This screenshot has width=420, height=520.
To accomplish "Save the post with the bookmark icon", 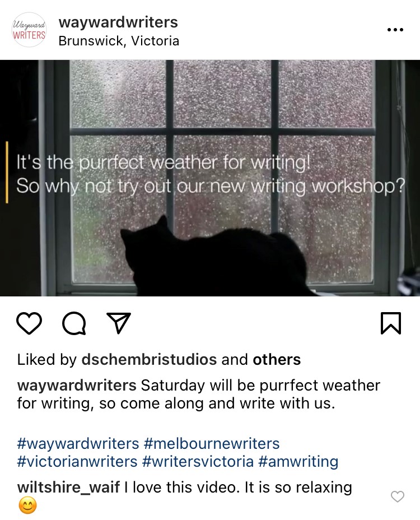I will pyautogui.click(x=391, y=323).
